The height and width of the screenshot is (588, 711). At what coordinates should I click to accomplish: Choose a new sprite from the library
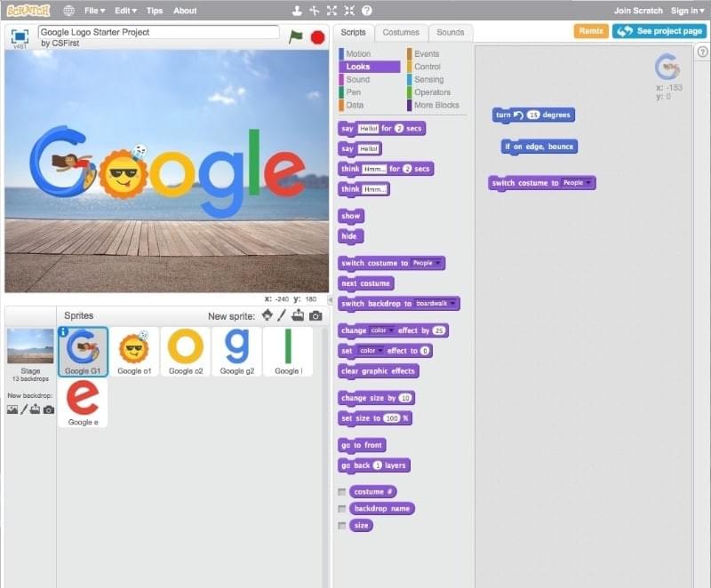click(x=268, y=315)
